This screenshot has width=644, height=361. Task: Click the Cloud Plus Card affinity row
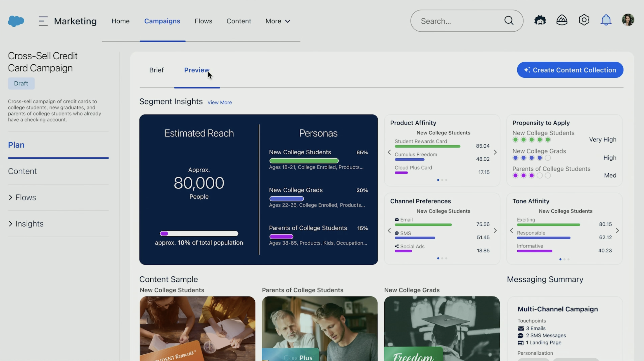point(442,170)
